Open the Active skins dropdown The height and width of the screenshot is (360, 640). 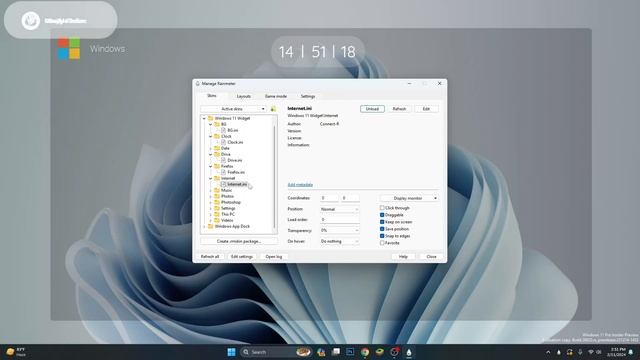[233, 109]
